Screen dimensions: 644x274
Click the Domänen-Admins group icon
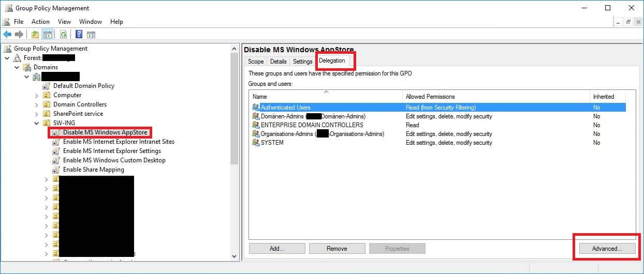256,116
